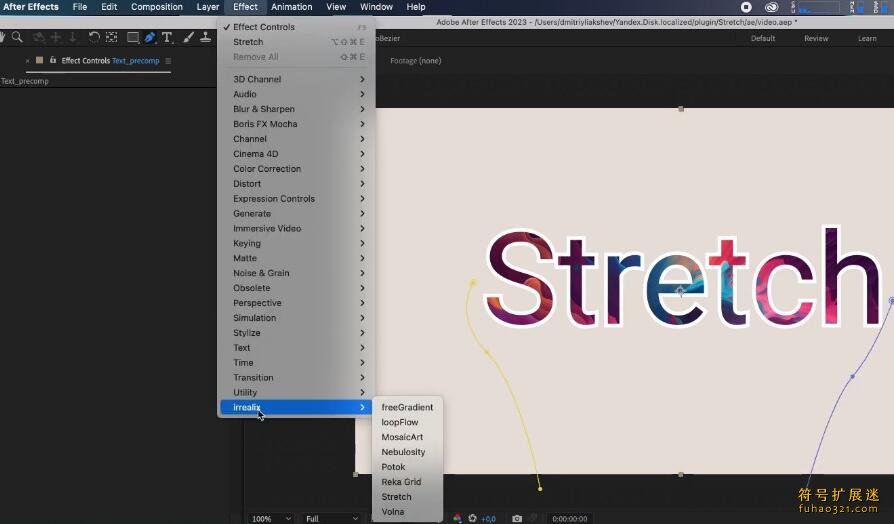Expand the Distort submenu
This screenshot has width=894, height=524.
[x=296, y=184]
